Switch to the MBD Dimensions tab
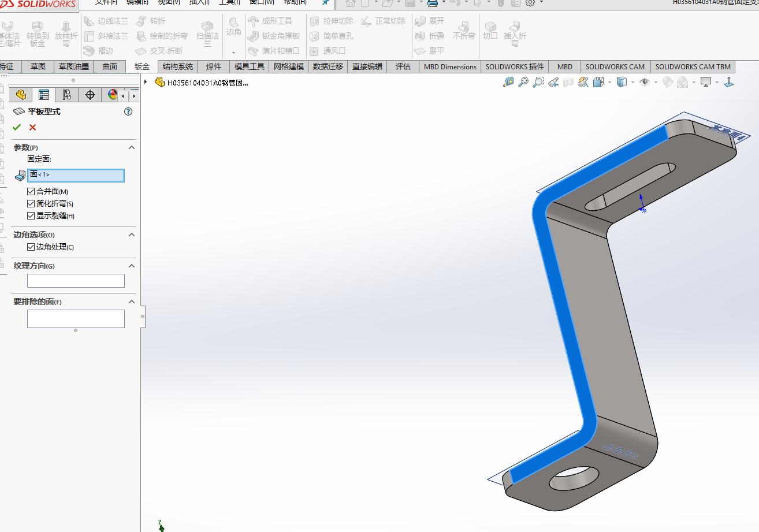Image resolution: width=759 pixels, height=532 pixels. [x=450, y=66]
